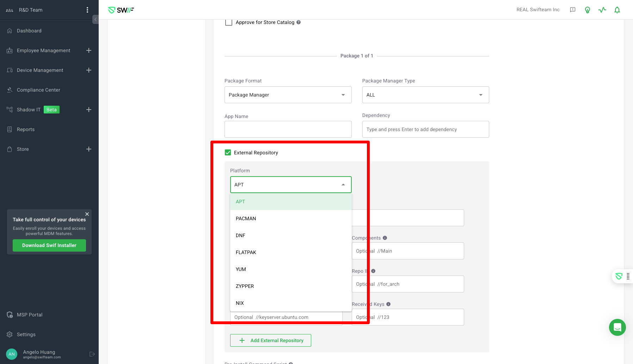This screenshot has width=633, height=364.
Task: Click the Add External Repository button
Action: [271, 340]
